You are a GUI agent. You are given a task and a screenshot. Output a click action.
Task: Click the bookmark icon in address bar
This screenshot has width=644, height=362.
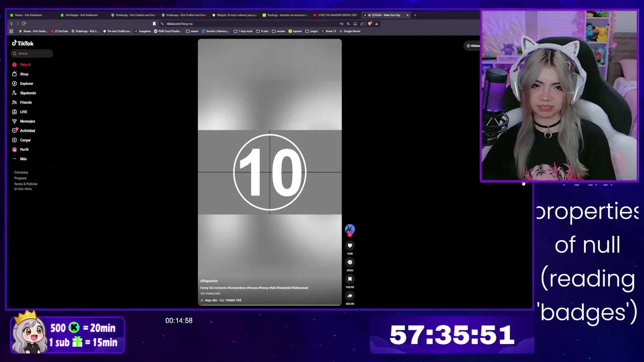154,24
